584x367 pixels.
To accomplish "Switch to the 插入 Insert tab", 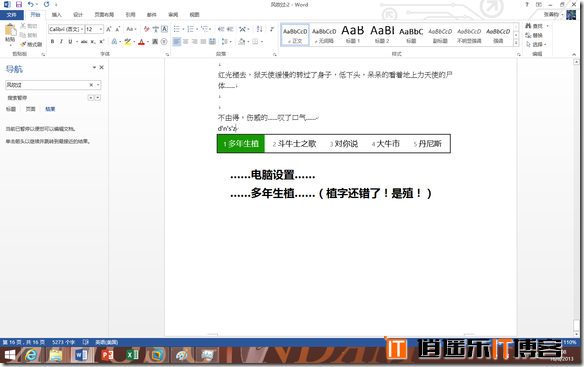I will pos(57,15).
